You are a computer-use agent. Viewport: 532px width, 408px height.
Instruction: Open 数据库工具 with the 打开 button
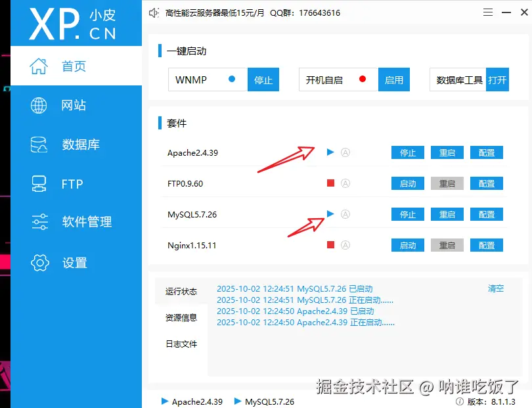497,79
